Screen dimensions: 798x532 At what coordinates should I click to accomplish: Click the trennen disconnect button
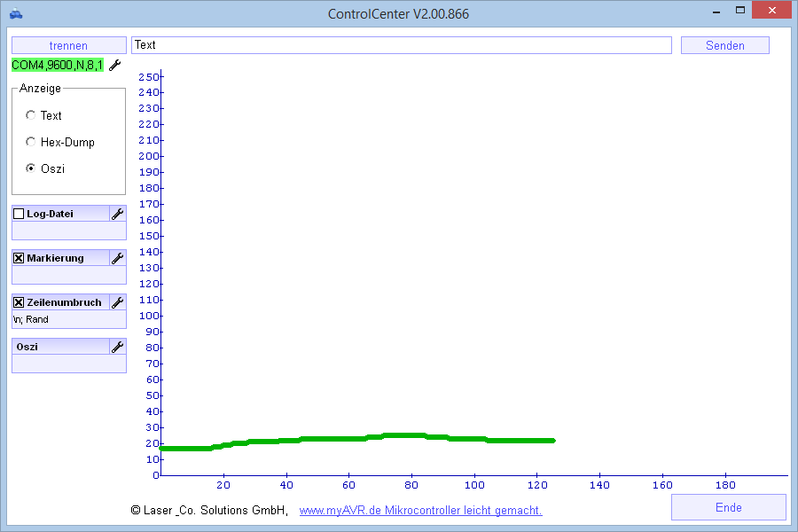[x=68, y=45]
